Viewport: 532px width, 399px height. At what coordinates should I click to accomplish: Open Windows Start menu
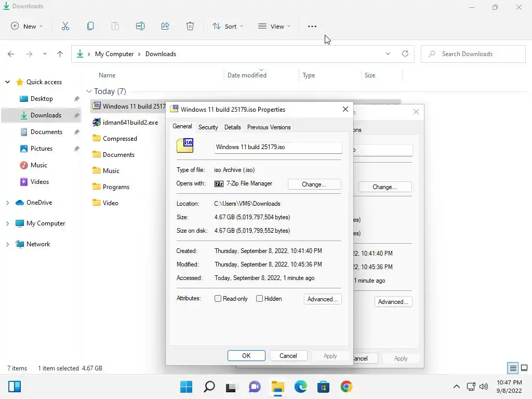(x=186, y=387)
